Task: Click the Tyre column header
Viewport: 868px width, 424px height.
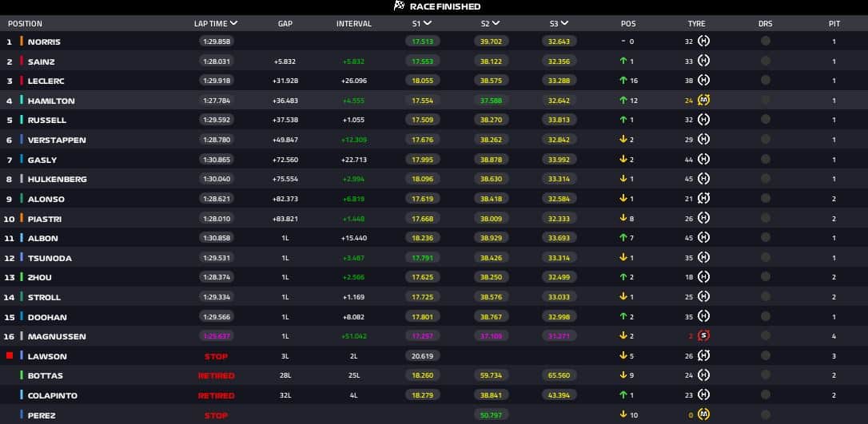Action: point(696,24)
